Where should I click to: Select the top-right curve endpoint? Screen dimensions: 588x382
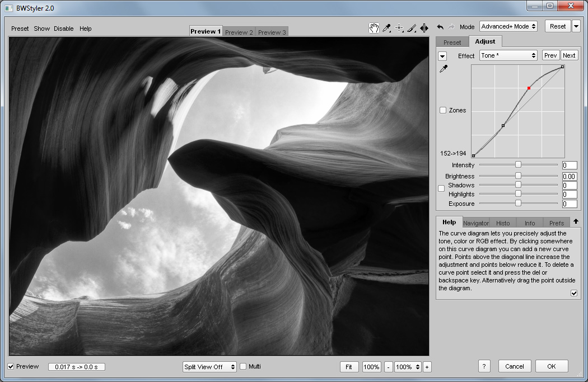click(562, 67)
